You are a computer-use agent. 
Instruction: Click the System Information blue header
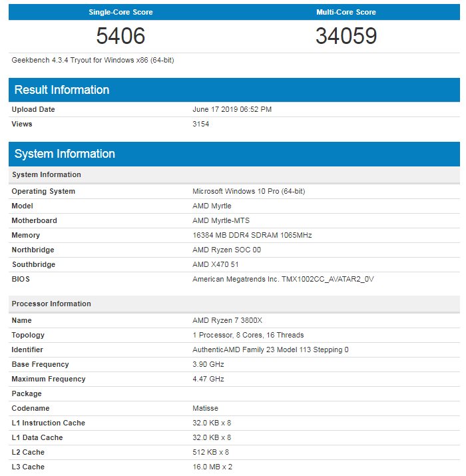click(x=234, y=154)
